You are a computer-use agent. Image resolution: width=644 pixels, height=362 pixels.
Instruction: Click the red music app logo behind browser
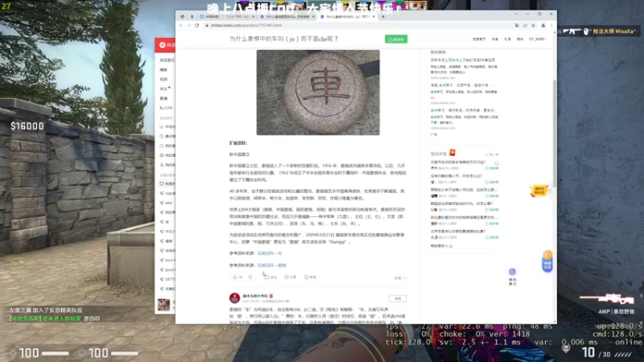pyautogui.click(x=163, y=45)
